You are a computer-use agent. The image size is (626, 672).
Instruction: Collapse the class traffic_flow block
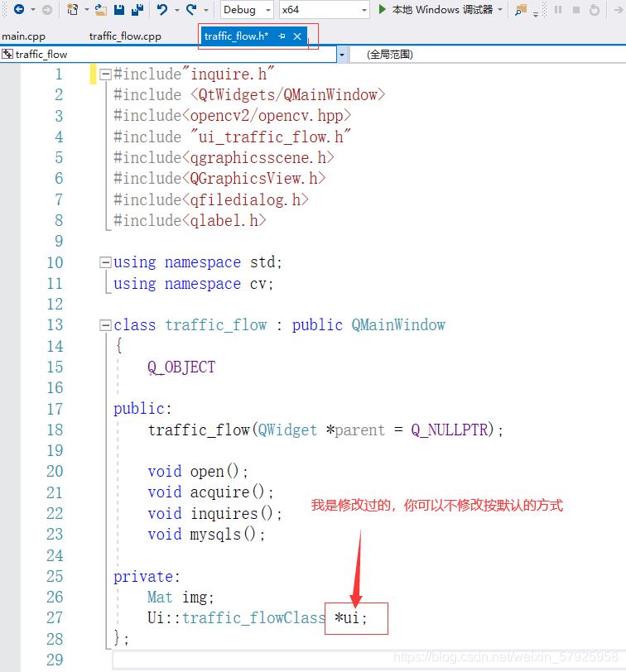[105, 325]
